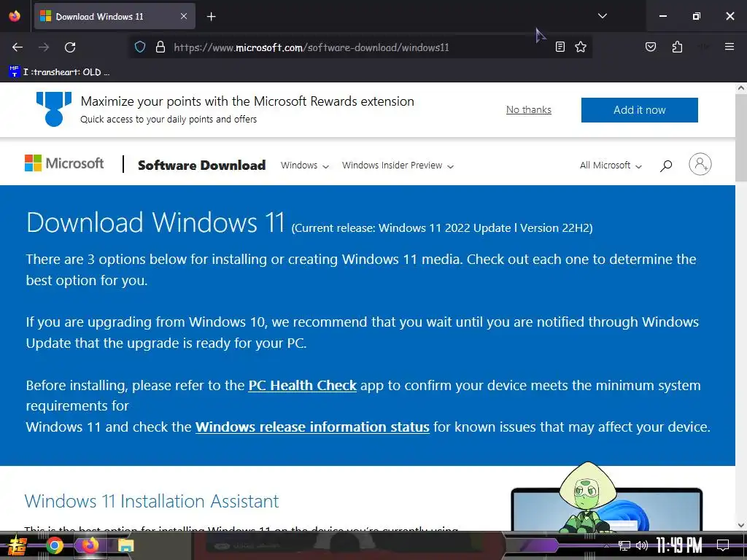Viewport: 747px width, 560px height.
Task: Click scrollbar up arrow
Action: (741, 87)
